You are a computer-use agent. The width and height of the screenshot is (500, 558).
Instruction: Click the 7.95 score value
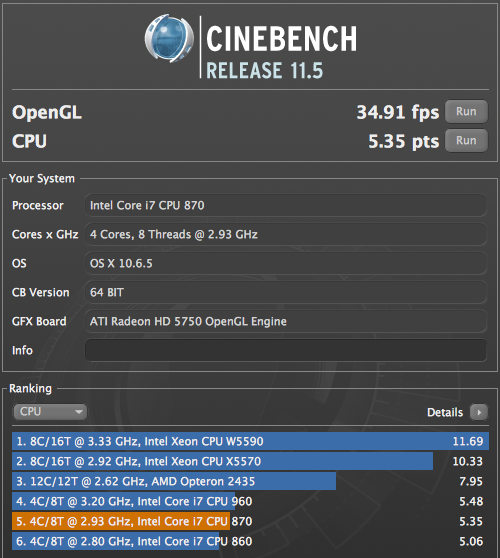coord(471,481)
